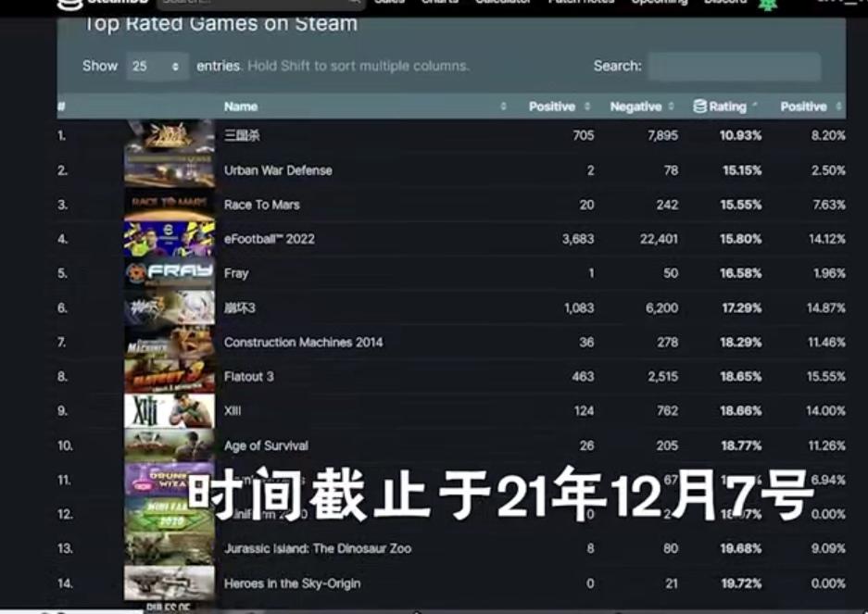Open the eFootball 2022 link
This screenshot has height=614, width=868.
coord(269,239)
